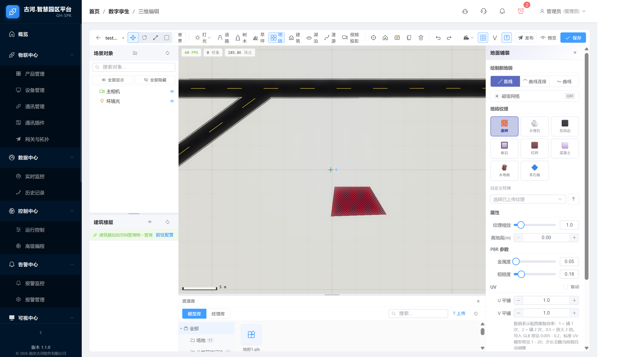Click the 纹理缩放 slider handle

[521, 225]
